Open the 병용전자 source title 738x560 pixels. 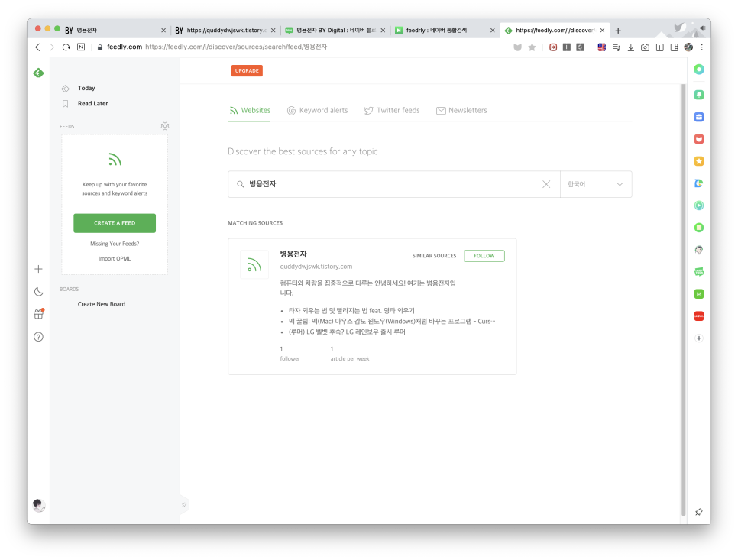293,254
